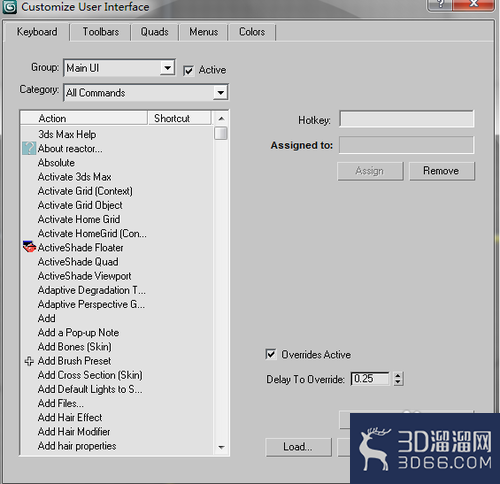500x484 pixels.
Task: Select the Activate HomeGrid (Con... action
Action: click(x=92, y=233)
